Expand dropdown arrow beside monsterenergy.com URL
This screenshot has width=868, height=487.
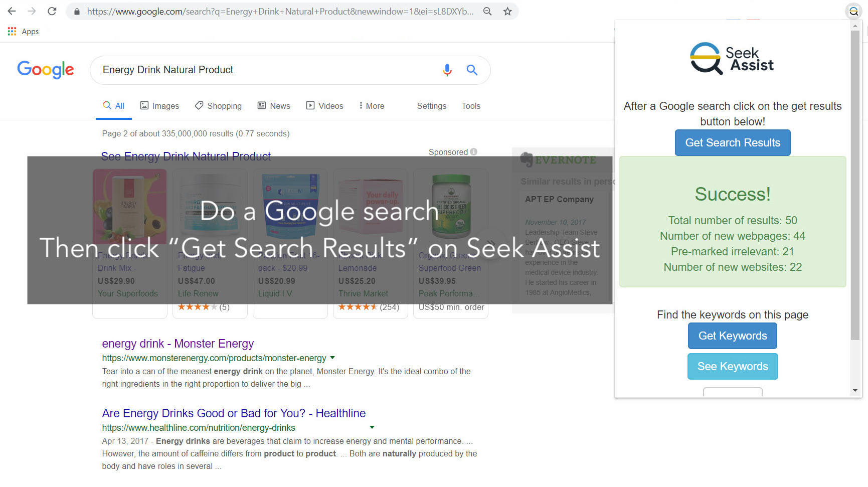(x=332, y=358)
